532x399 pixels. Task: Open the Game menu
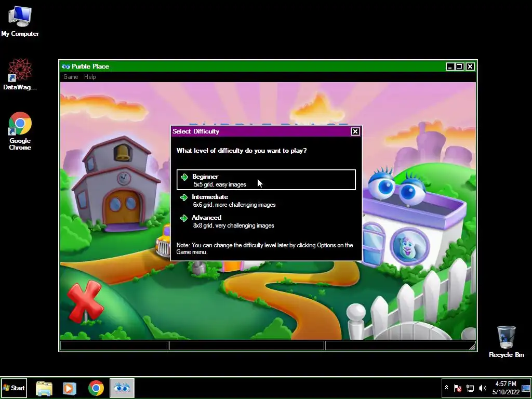click(71, 77)
